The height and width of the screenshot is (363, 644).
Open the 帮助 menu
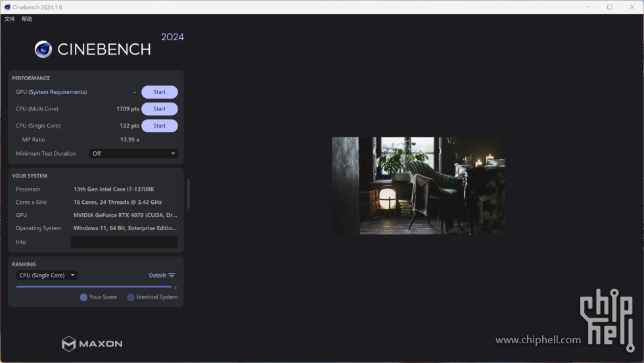(27, 19)
